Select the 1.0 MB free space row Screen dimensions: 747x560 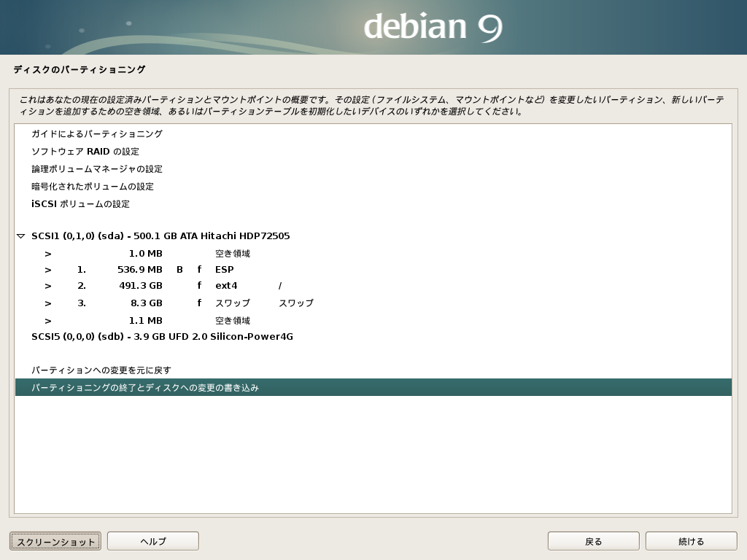pyautogui.click(x=373, y=253)
